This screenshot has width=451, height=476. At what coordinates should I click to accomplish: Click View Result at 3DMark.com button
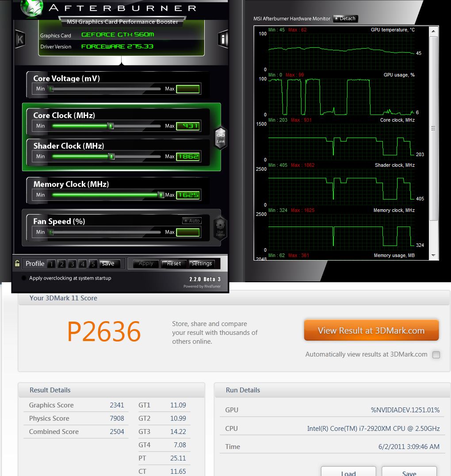pyautogui.click(x=371, y=330)
